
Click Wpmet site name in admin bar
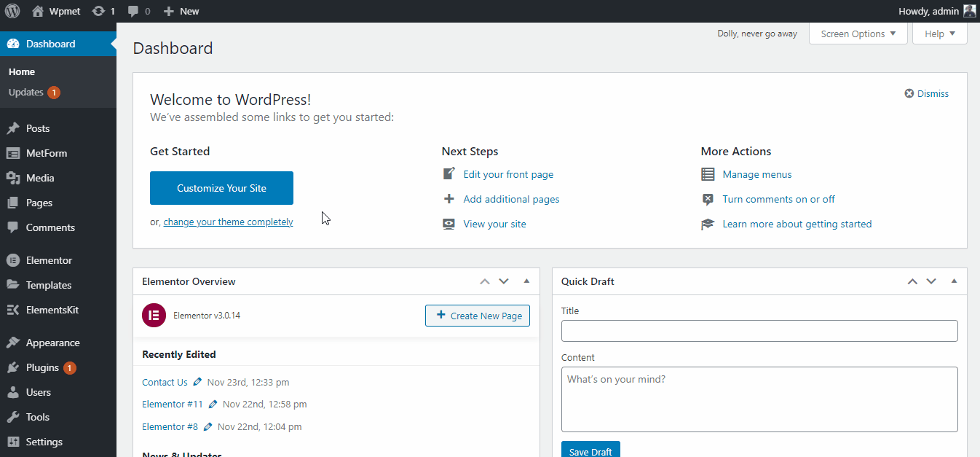point(66,11)
